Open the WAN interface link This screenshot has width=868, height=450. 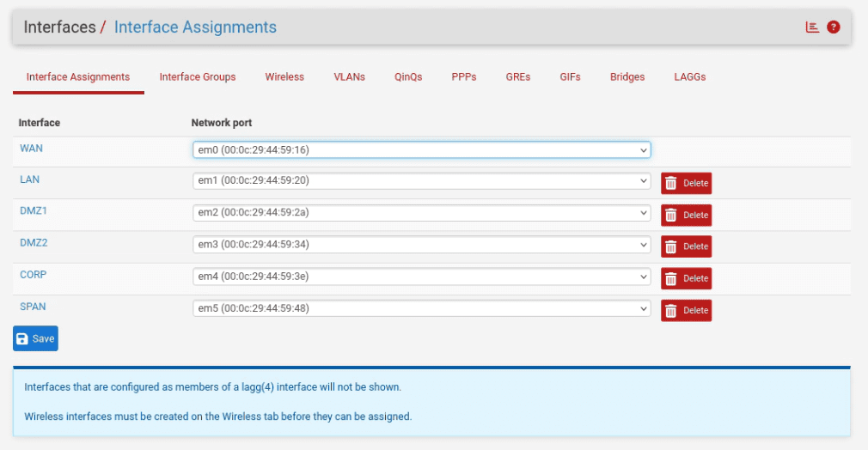pos(31,149)
